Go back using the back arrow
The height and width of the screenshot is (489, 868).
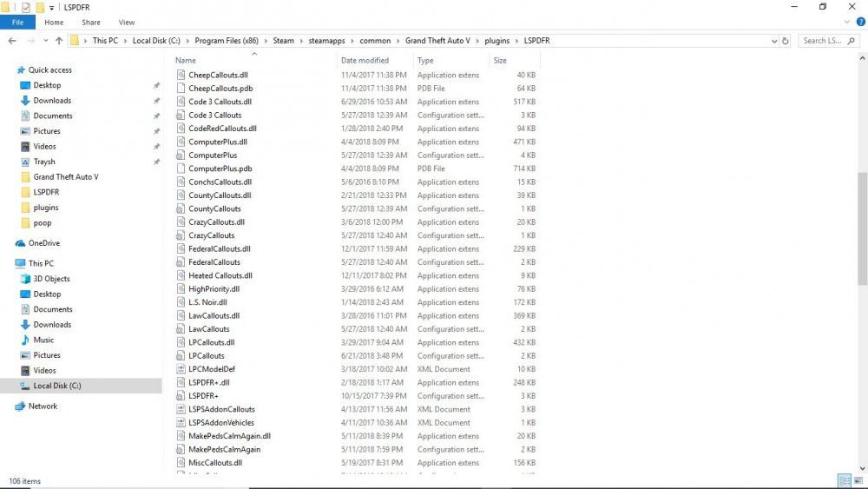coord(12,41)
